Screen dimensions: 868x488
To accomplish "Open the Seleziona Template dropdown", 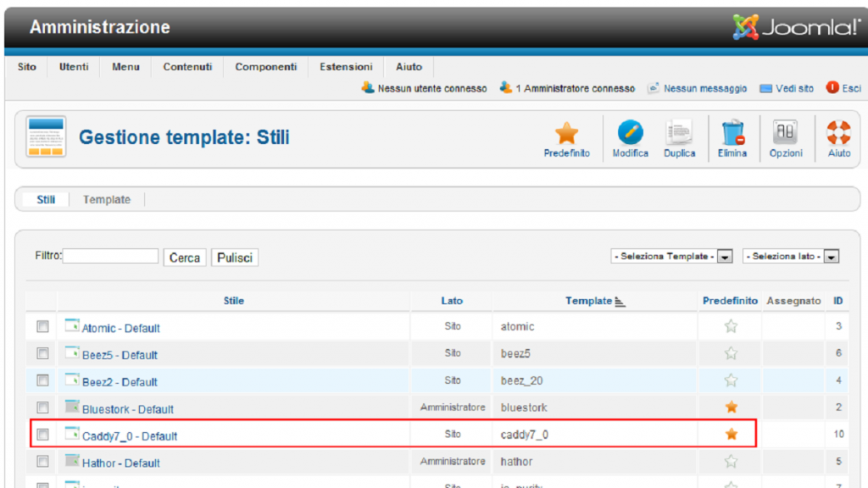I will [671, 256].
